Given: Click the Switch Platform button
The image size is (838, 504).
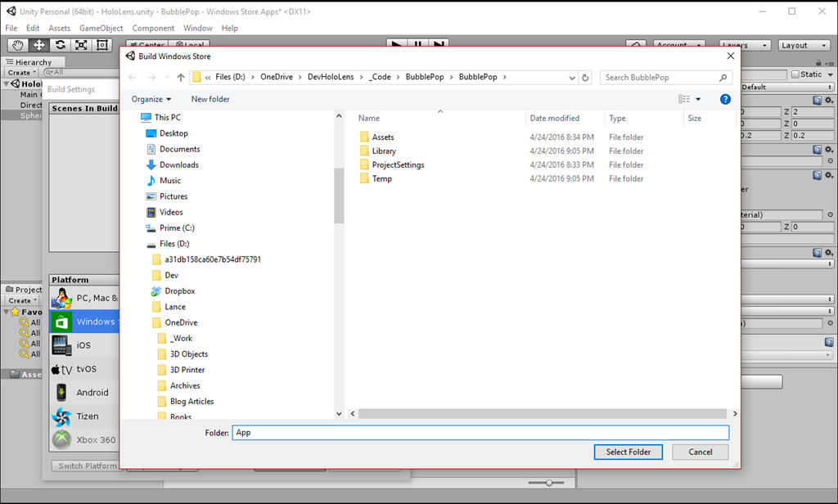Looking at the screenshot, I should click(88, 466).
